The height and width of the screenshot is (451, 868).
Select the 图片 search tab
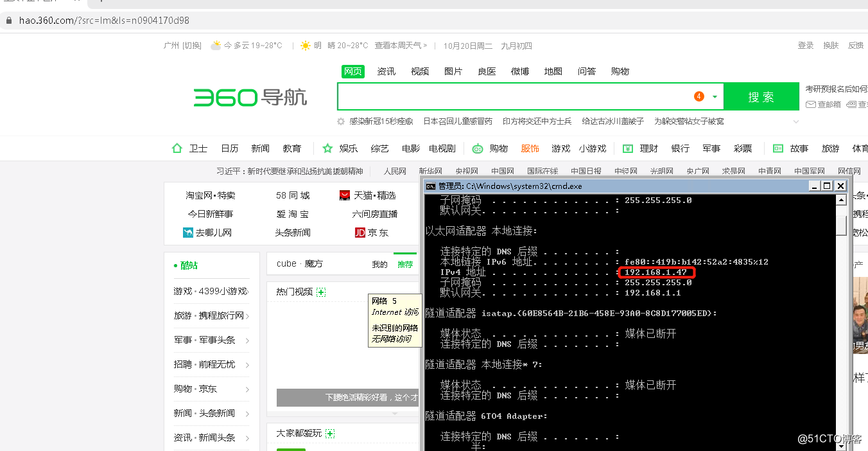coord(453,71)
